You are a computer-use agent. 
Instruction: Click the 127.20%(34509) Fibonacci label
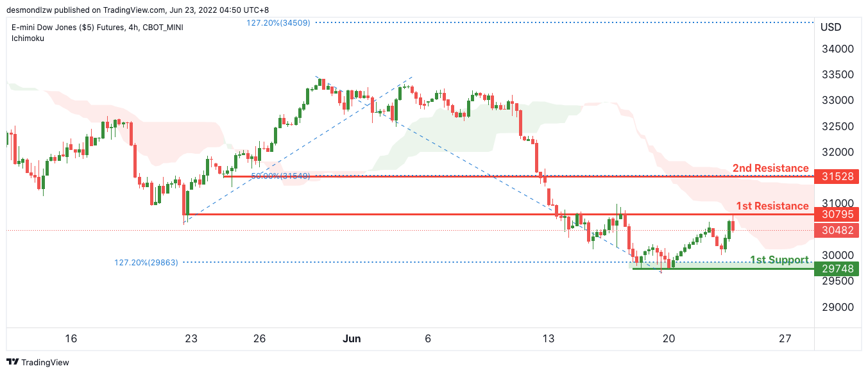coord(278,23)
